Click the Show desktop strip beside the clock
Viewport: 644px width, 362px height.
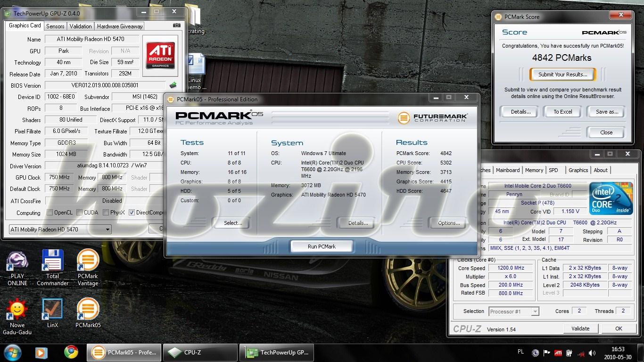pos(641,353)
